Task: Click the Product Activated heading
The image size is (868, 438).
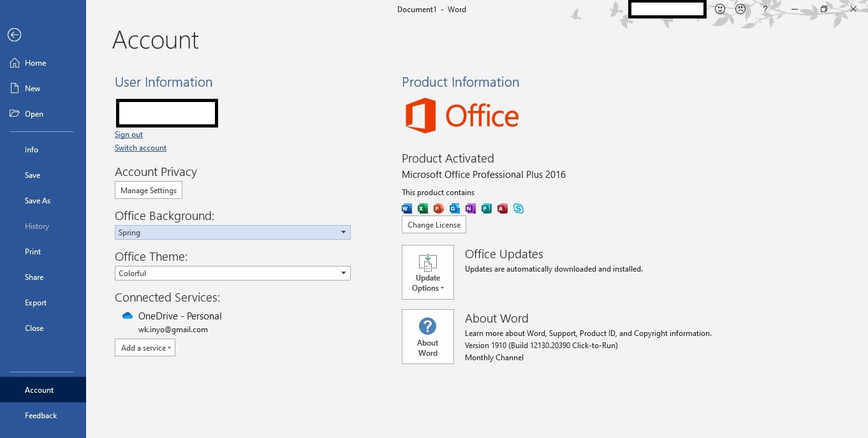Action: pos(448,159)
